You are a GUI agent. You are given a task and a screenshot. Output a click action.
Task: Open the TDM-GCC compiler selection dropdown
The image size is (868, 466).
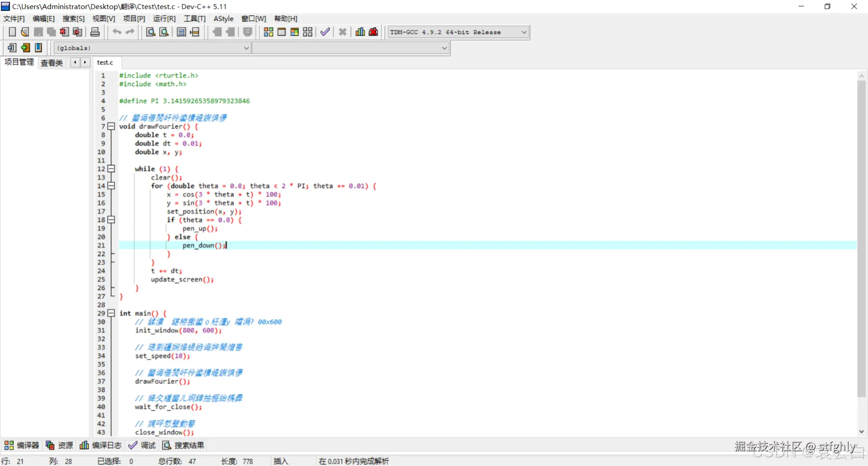pos(458,32)
